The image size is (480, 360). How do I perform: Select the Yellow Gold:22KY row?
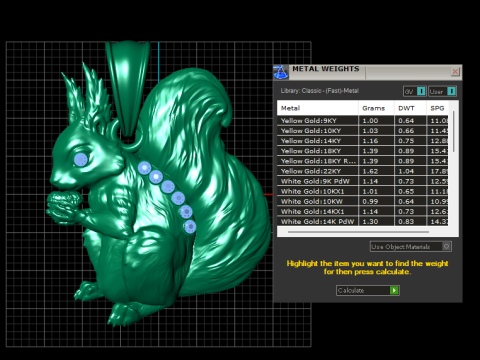[363, 171]
